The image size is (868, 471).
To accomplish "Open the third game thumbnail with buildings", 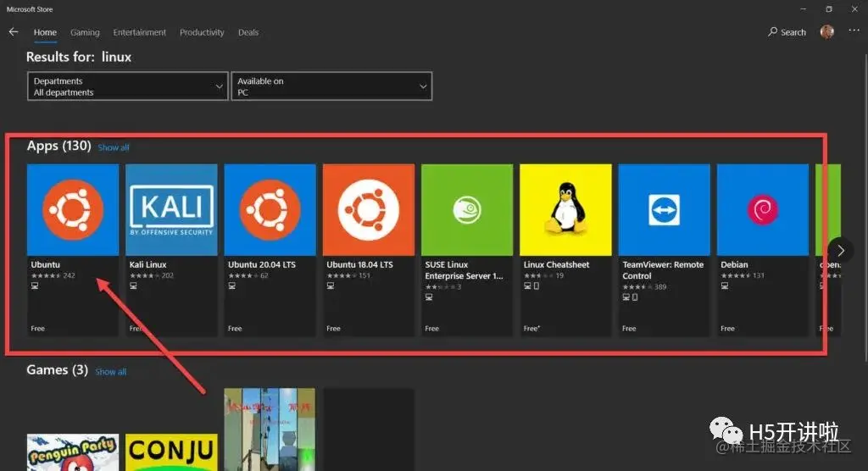I will [270, 429].
